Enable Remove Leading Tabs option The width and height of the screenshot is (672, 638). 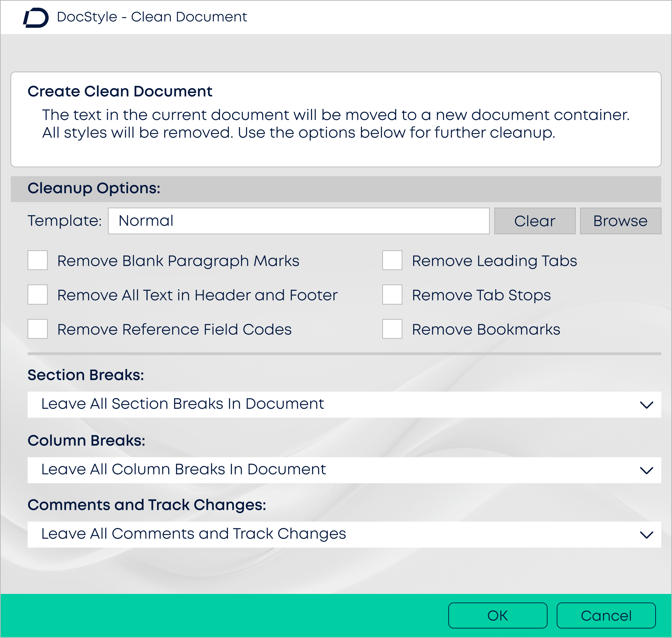coord(392,260)
